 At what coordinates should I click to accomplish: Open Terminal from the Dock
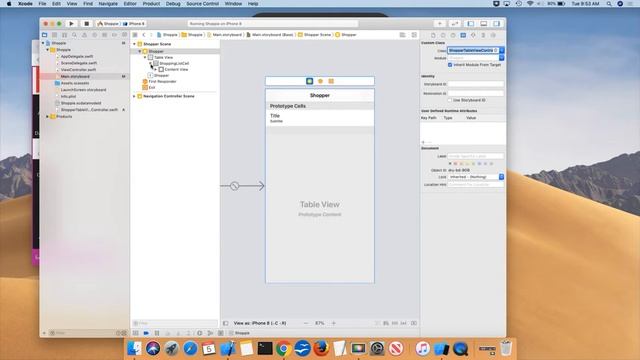click(x=265, y=348)
